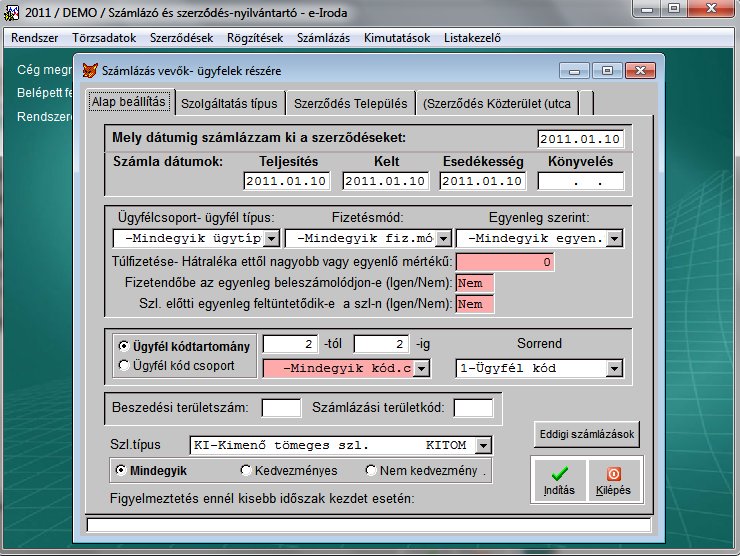Expand the Sorrend dropdown
Screen dimensions: 740x556
click(x=613, y=368)
